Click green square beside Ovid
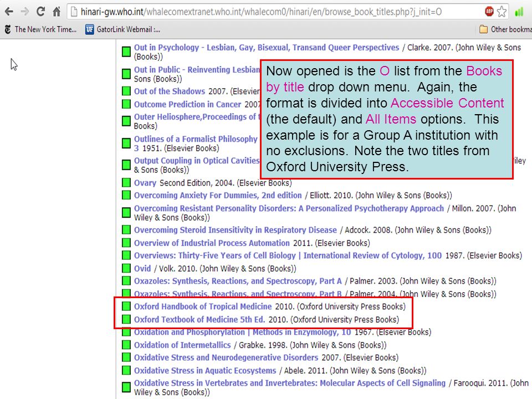The image size is (532, 399). (126, 268)
